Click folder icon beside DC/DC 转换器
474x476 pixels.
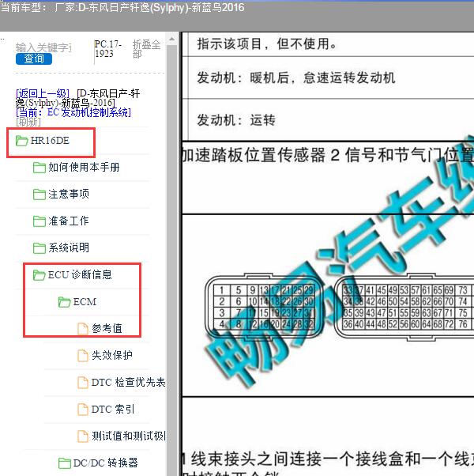(x=64, y=463)
